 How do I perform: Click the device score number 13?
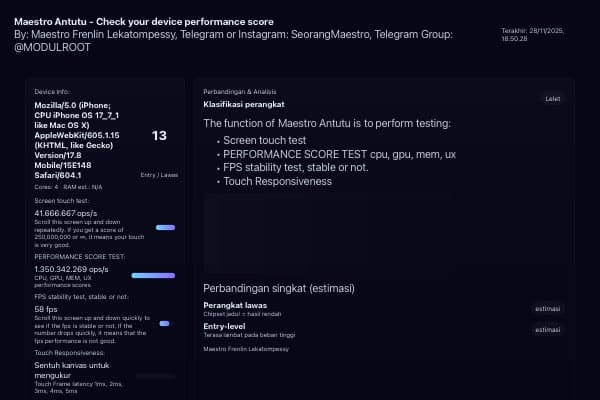[x=159, y=135]
